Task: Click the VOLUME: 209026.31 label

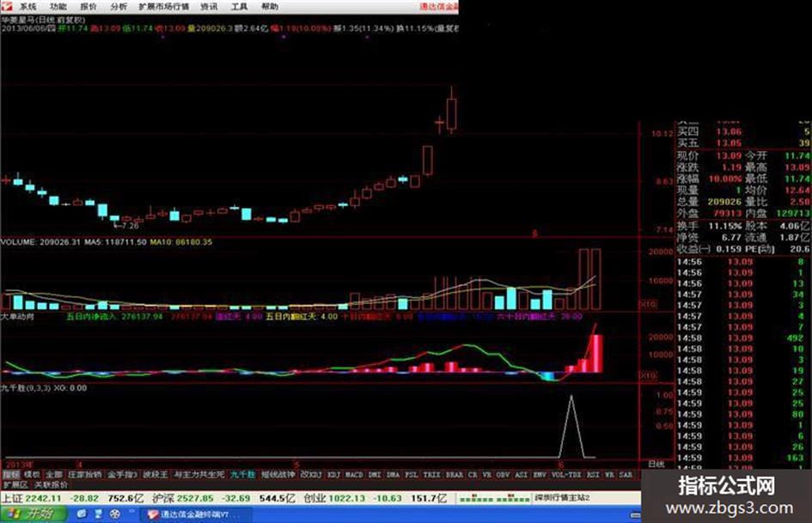Action: click(x=40, y=242)
